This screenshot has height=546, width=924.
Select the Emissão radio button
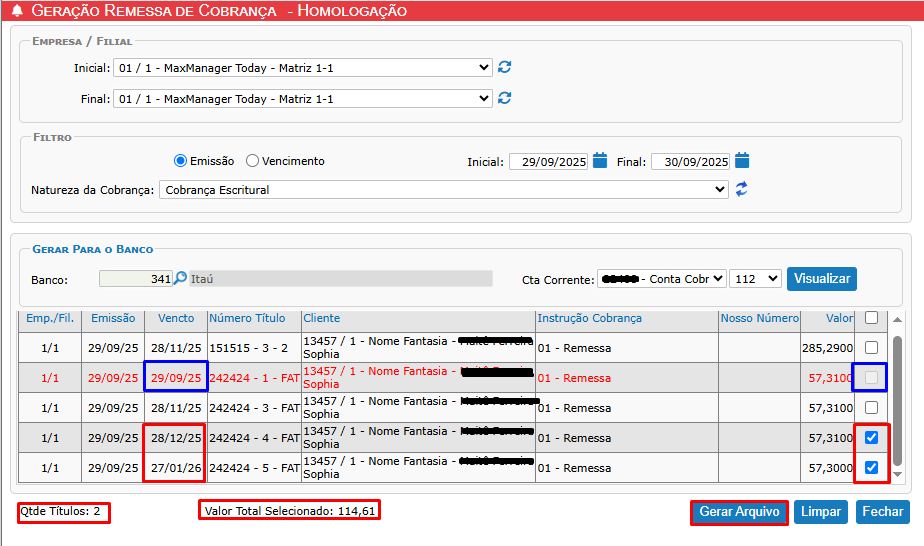(181, 161)
